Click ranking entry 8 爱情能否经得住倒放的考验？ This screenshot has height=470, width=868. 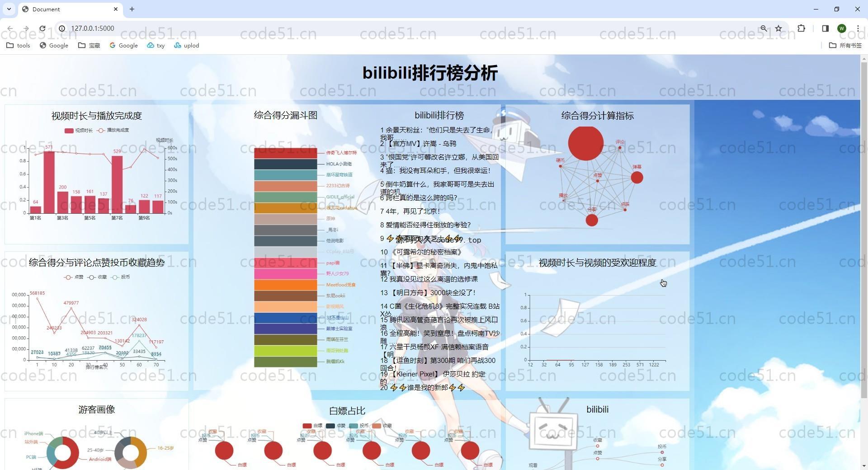click(425, 225)
